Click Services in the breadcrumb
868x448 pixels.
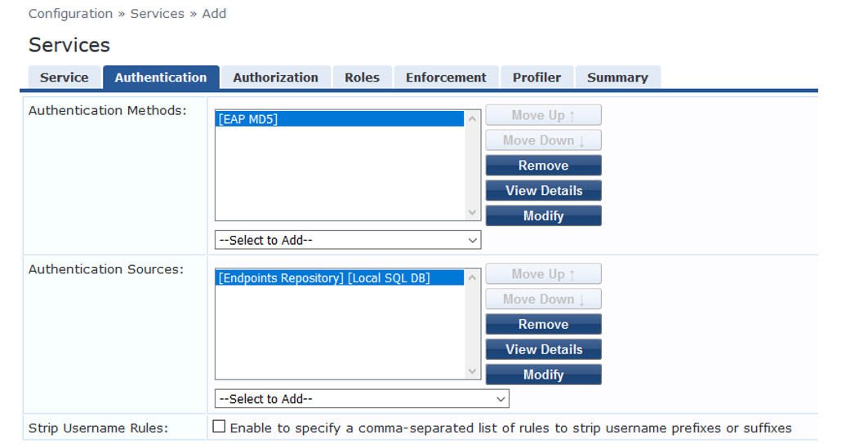pyautogui.click(x=158, y=14)
